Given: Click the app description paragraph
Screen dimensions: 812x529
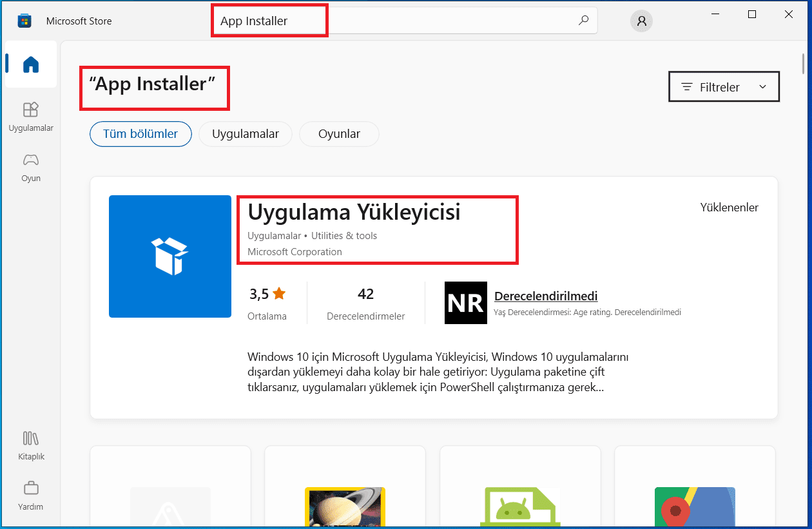Looking at the screenshot, I should click(x=438, y=372).
